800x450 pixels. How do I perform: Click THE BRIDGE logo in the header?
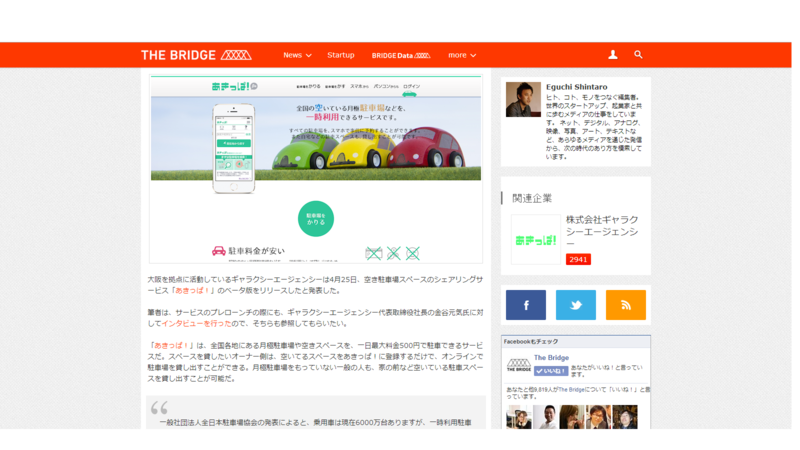coord(196,55)
